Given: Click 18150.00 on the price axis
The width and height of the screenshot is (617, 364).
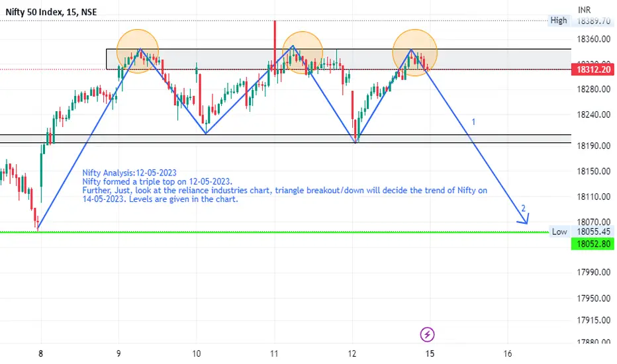Looking at the screenshot, I should tap(593, 171).
